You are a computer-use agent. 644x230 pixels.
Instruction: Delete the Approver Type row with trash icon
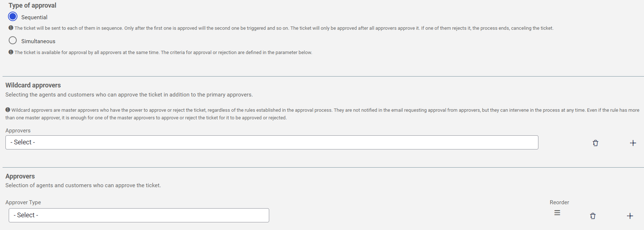[x=593, y=216]
